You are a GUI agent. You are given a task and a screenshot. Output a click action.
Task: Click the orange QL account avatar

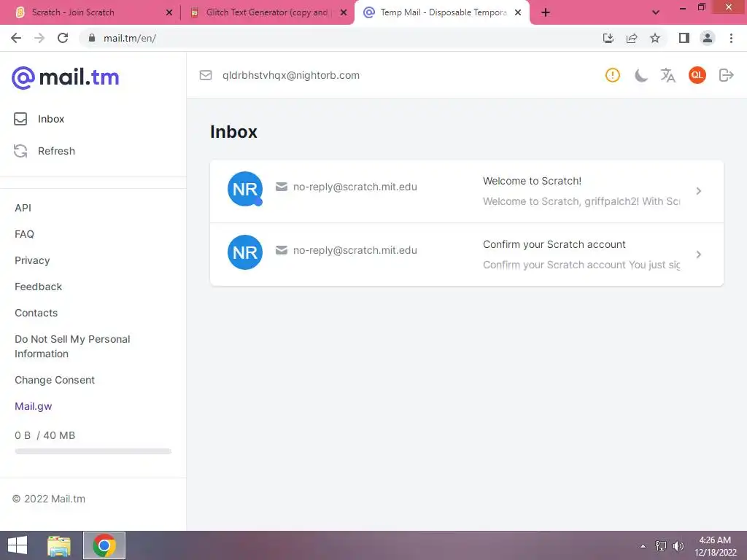(x=697, y=75)
